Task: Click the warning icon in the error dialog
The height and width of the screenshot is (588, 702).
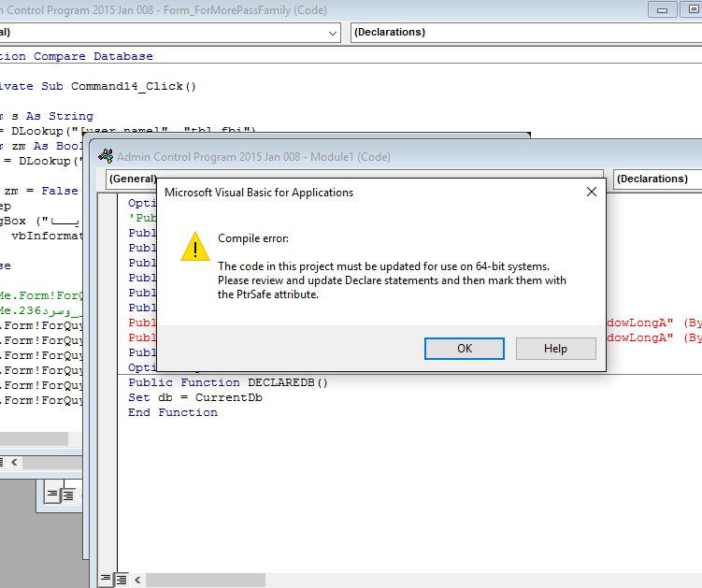Action: (x=195, y=246)
